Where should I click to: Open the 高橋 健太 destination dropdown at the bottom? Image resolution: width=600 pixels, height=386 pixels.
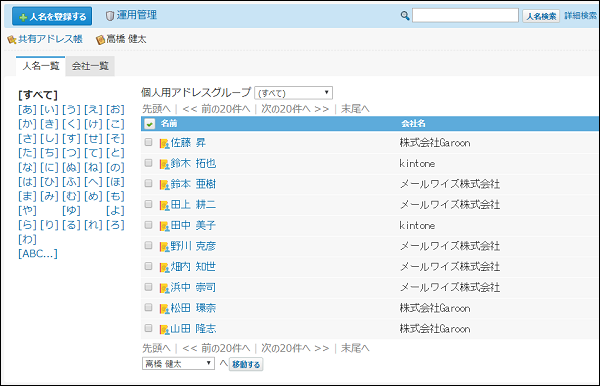178,363
